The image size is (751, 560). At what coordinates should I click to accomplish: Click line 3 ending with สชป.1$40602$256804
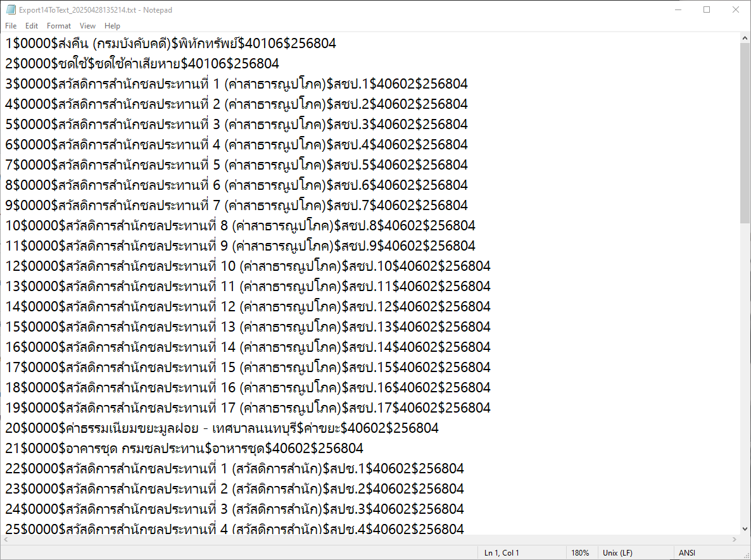click(236, 84)
